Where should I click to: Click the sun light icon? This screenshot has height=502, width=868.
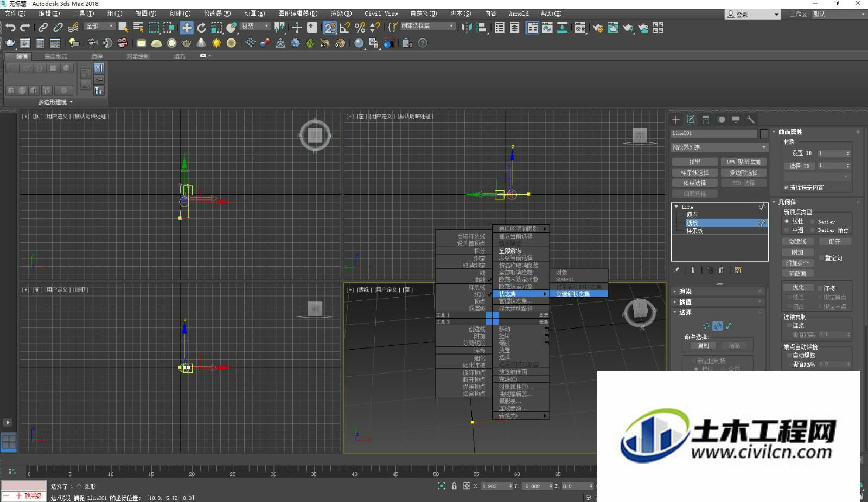click(x=216, y=43)
